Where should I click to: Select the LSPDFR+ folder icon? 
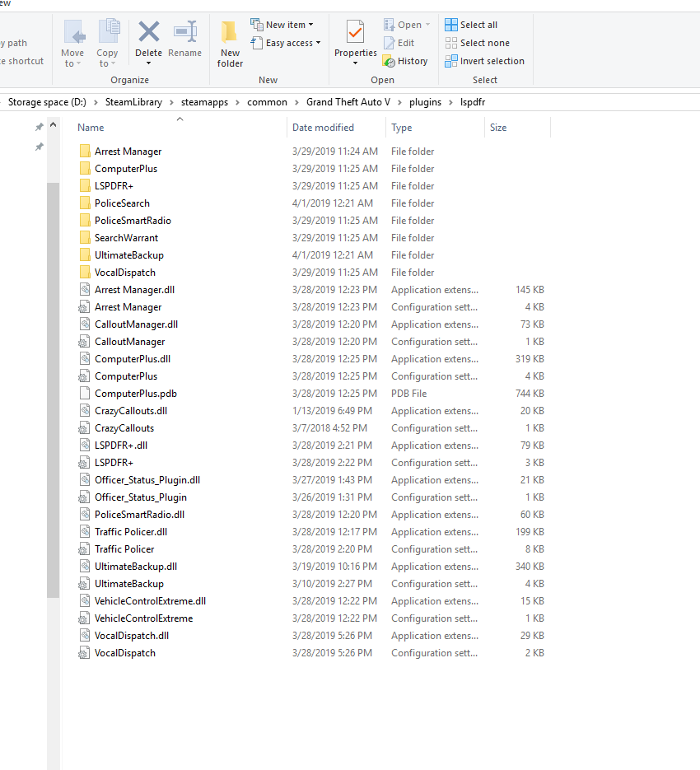tap(85, 185)
